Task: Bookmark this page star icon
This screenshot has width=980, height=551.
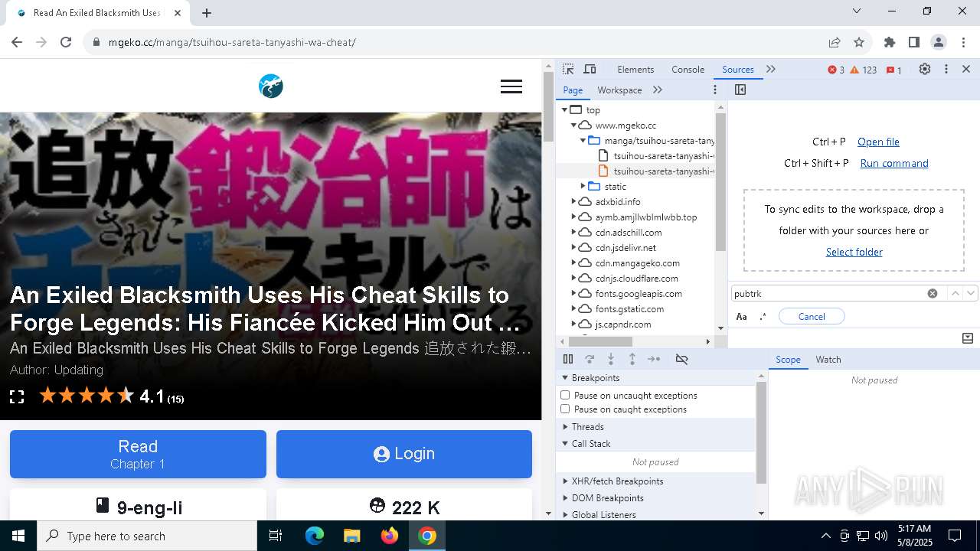Action: point(859,42)
